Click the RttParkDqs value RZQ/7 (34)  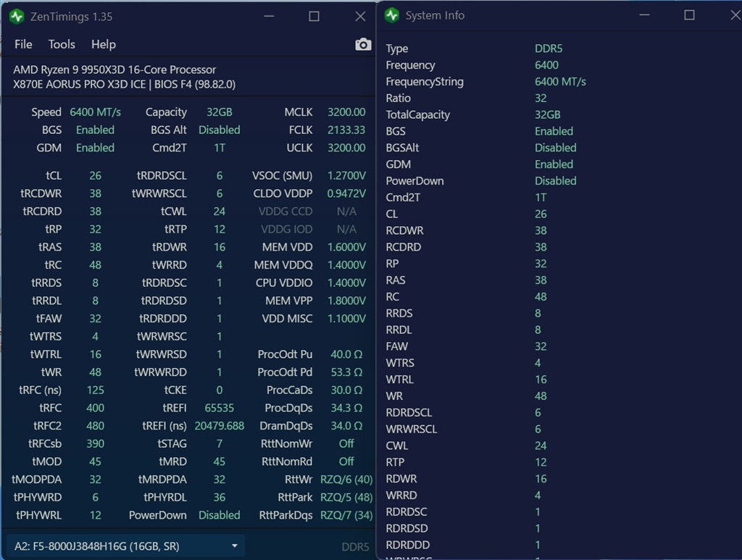(346, 515)
